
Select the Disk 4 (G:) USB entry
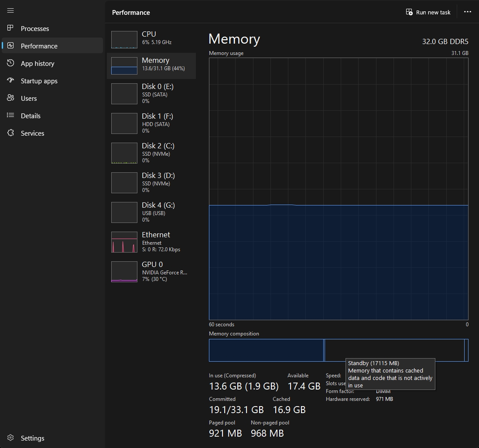click(x=151, y=212)
